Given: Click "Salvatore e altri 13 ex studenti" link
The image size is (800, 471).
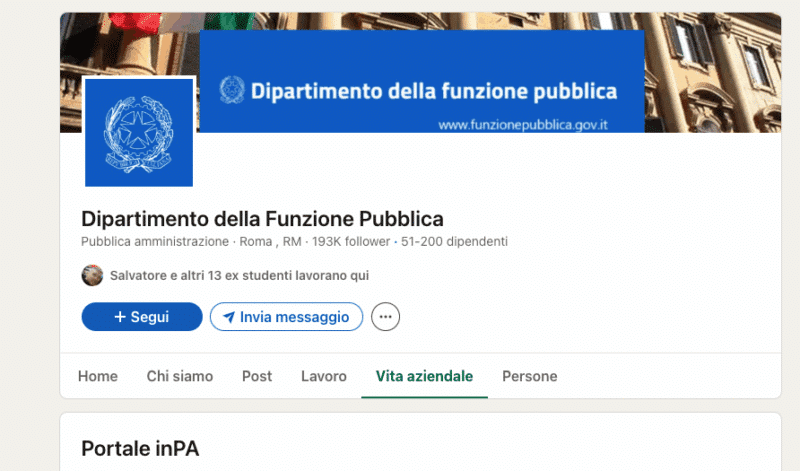Looking at the screenshot, I should pyautogui.click(x=239, y=276).
